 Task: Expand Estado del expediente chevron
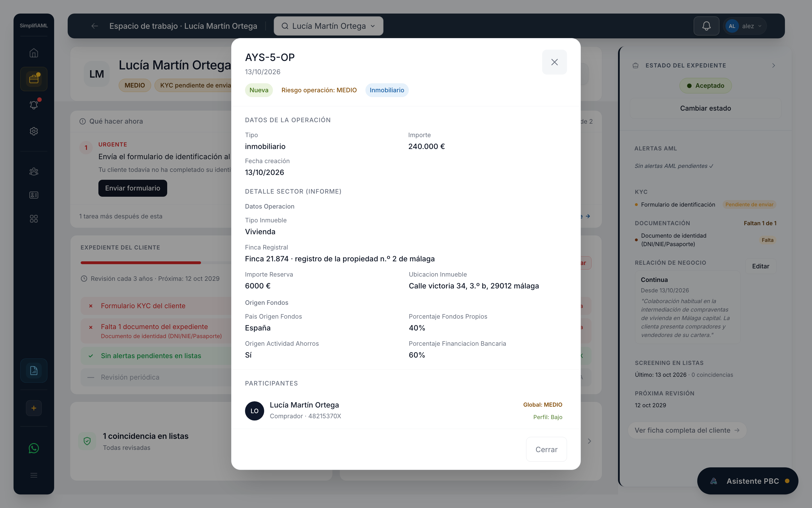[773, 65]
